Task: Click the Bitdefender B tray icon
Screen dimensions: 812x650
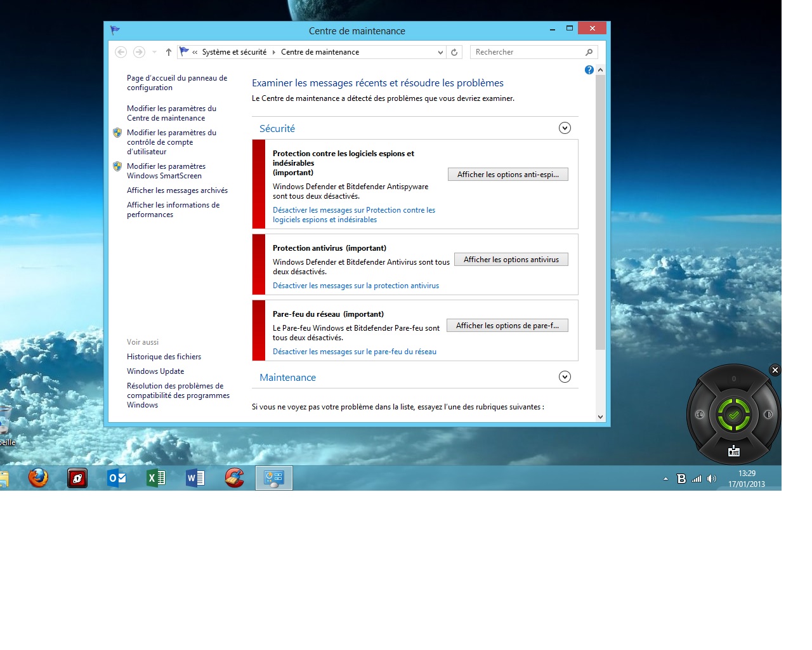Action: pos(681,479)
